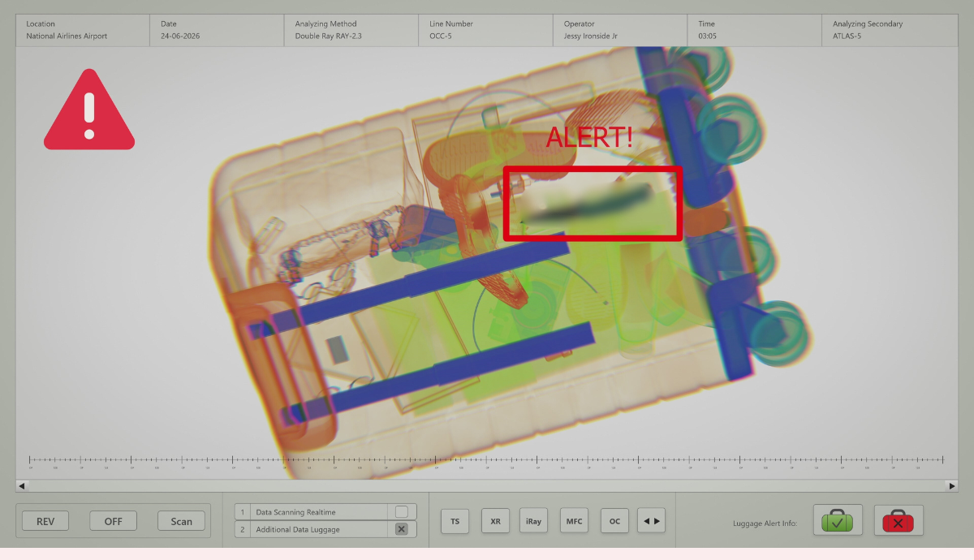Click the operator name 'Jessy Ironside Jr'
This screenshot has height=560, width=974.
pyautogui.click(x=591, y=37)
